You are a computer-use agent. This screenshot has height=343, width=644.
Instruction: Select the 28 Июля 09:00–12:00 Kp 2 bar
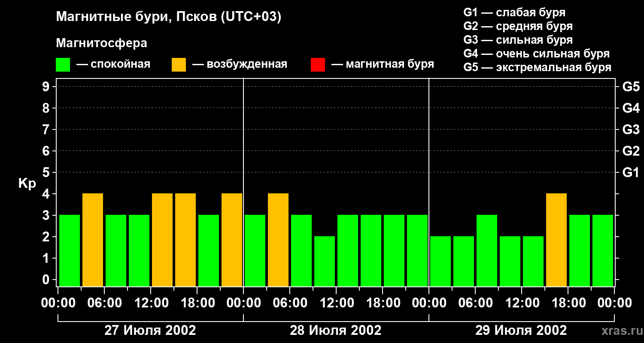pos(325,261)
